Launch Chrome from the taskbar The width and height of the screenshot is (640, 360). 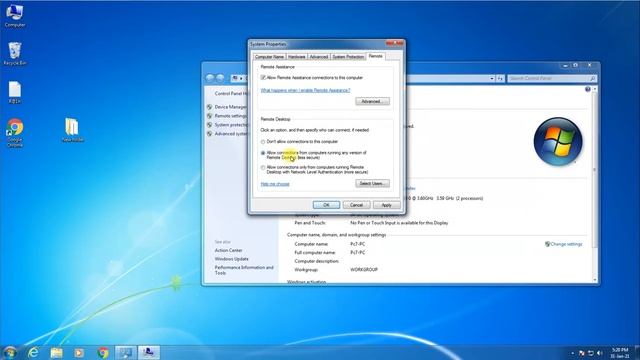tap(102, 353)
